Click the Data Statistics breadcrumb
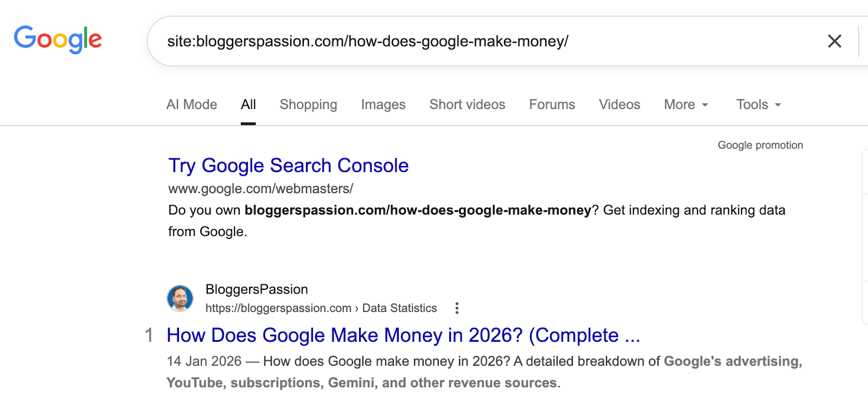Viewport: 868px width, 402px height. point(400,308)
